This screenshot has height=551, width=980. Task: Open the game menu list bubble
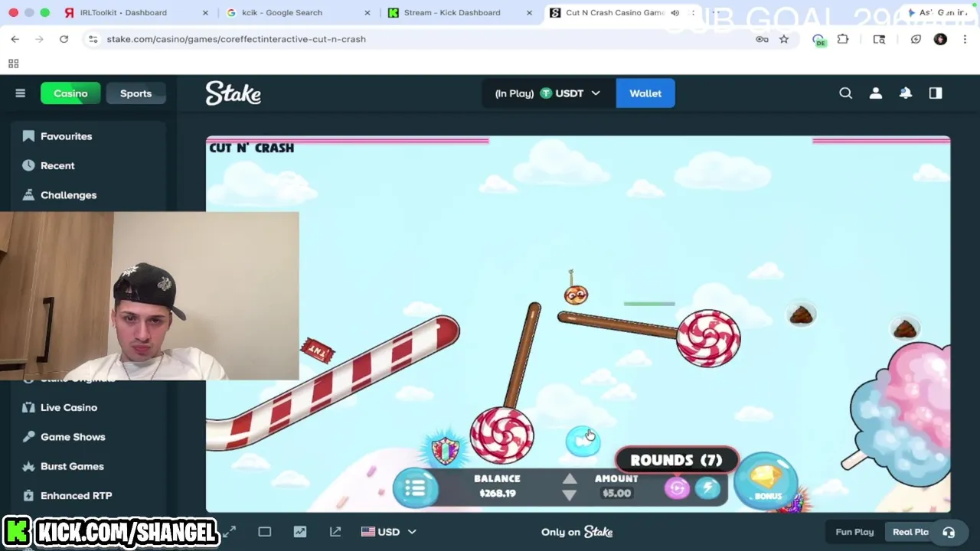[x=415, y=487]
